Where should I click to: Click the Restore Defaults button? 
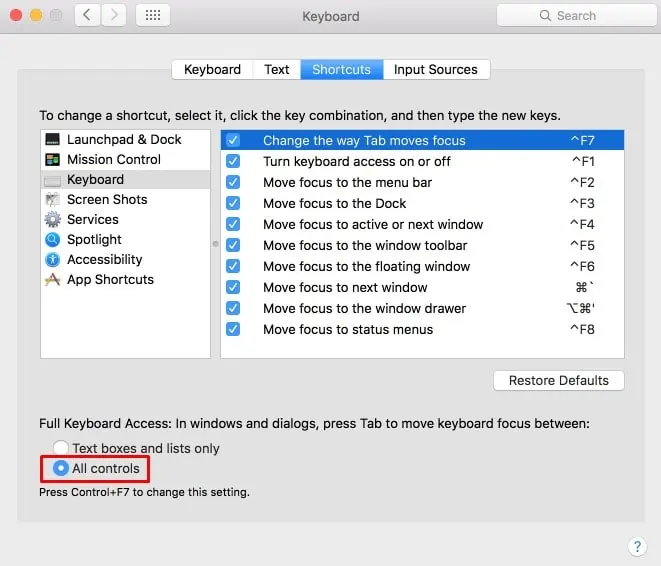558,381
